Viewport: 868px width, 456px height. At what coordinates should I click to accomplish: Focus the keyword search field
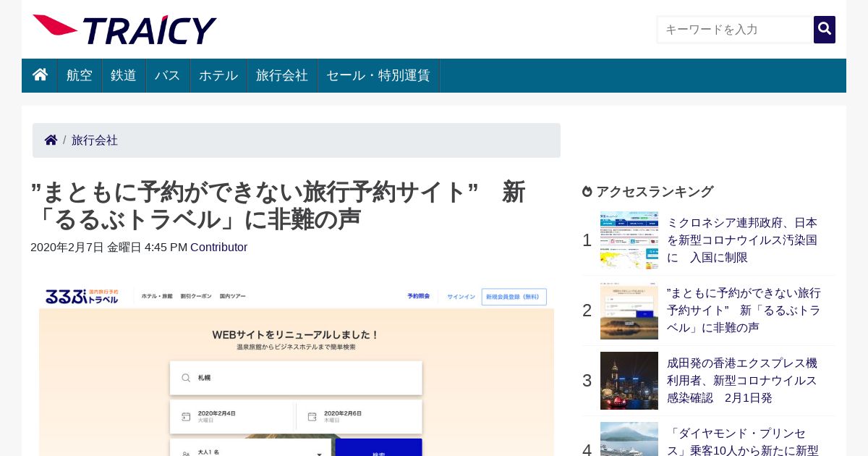(735, 30)
